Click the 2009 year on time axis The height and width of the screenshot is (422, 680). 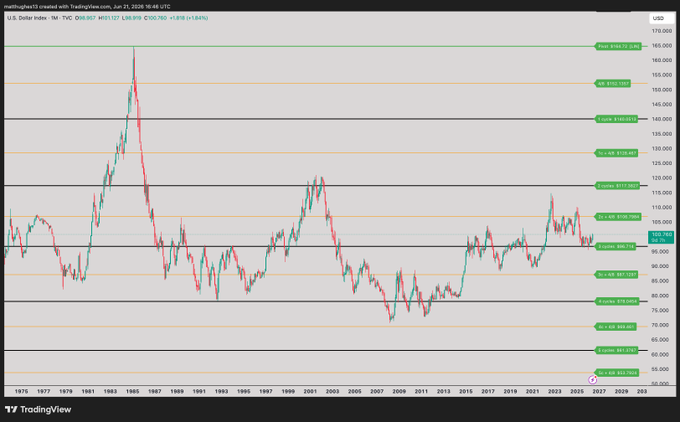(x=399, y=391)
